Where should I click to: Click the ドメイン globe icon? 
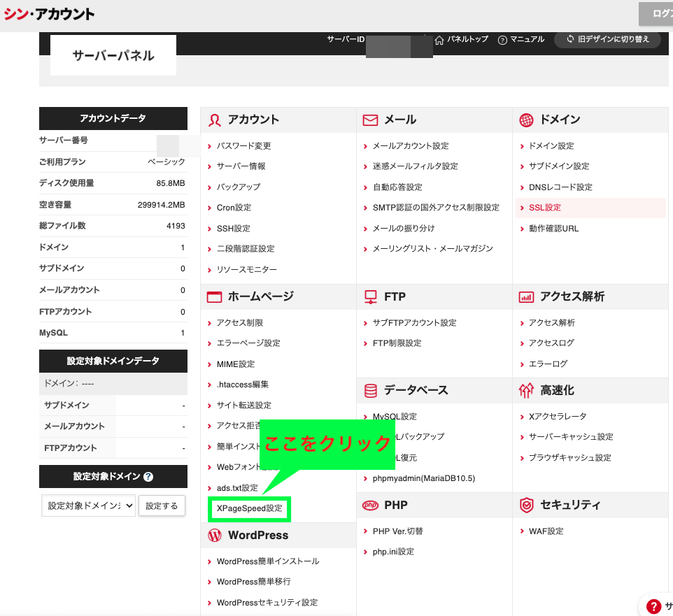(x=525, y=120)
